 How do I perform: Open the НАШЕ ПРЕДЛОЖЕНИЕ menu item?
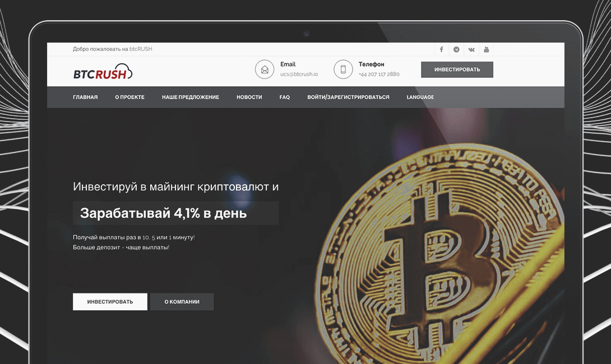(x=191, y=97)
